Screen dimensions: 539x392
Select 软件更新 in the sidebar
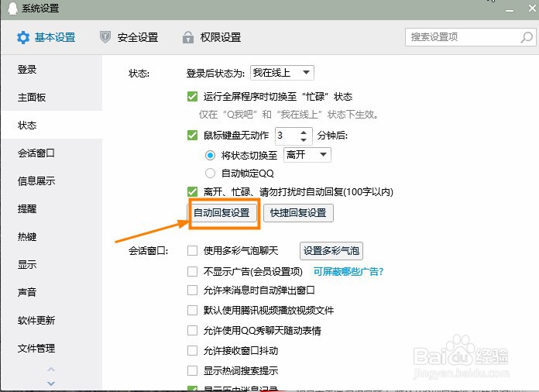(x=52, y=320)
